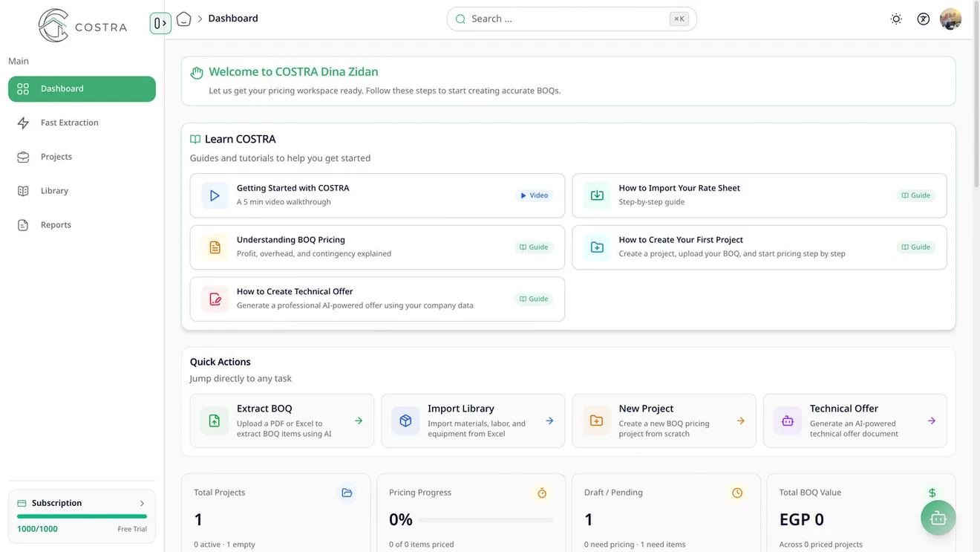
Task: Open the Guide badge for First Project
Action: 916,247
